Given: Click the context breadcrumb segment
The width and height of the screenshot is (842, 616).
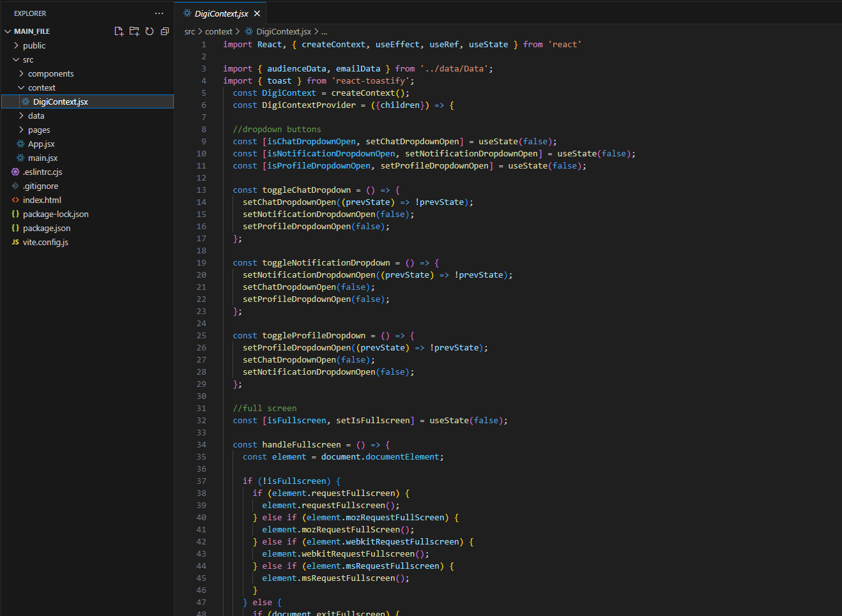Looking at the screenshot, I should (x=218, y=32).
